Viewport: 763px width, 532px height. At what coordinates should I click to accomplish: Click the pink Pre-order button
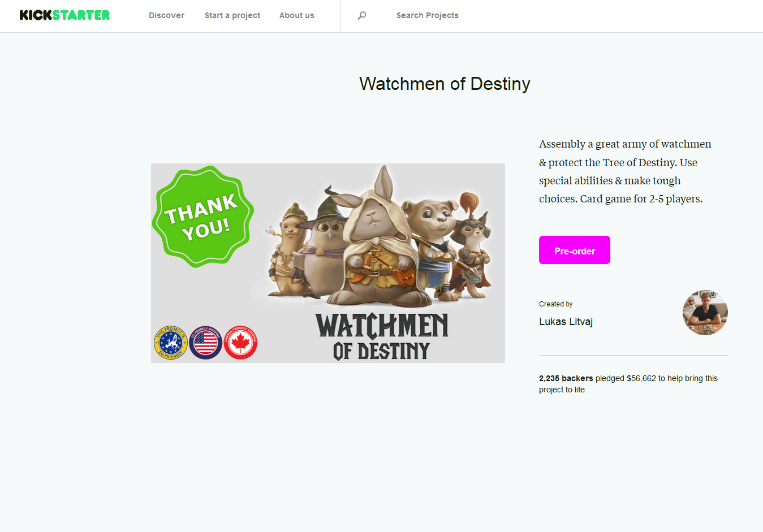(x=575, y=250)
